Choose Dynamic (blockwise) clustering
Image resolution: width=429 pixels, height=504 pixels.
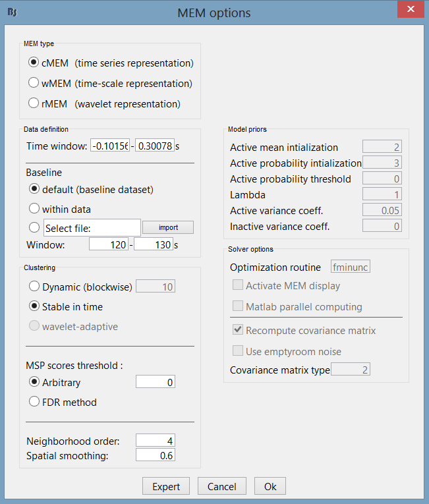(34, 287)
